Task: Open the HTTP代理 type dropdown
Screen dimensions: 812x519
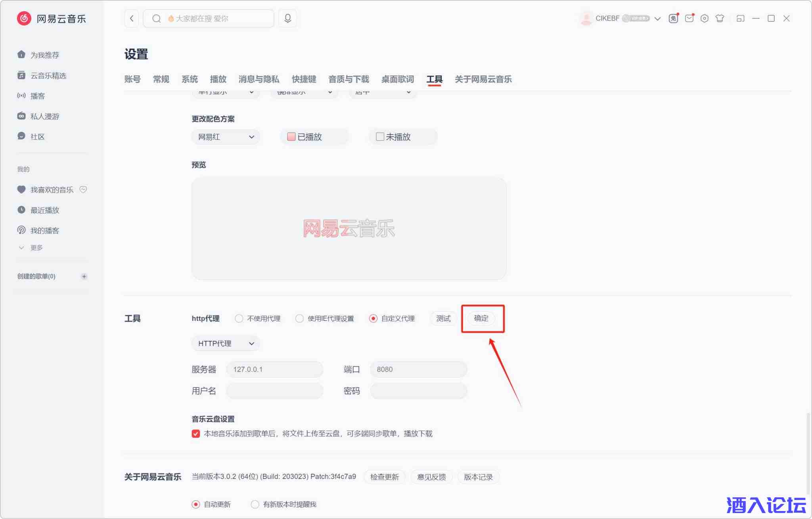Action: pyautogui.click(x=226, y=343)
